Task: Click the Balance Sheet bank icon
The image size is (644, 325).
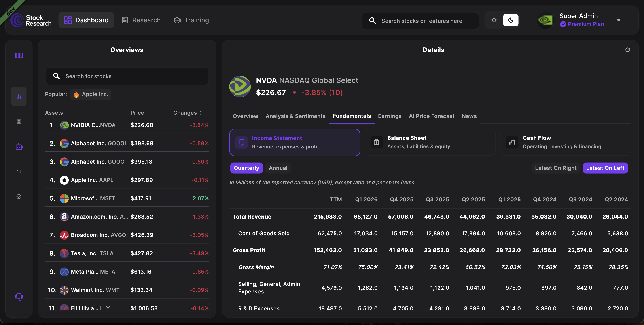Action: pyautogui.click(x=377, y=142)
